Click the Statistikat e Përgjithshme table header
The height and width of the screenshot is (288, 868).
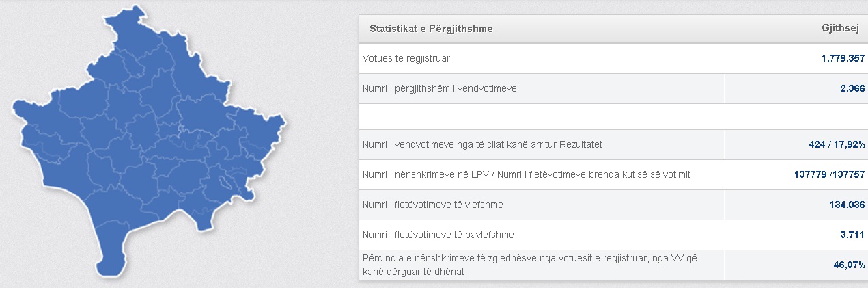(x=431, y=29)
